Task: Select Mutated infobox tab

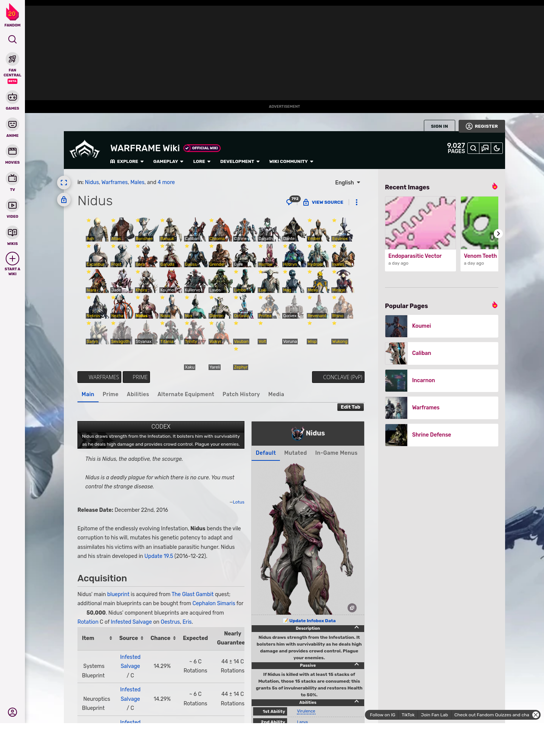Action: (x=295, y=453)
